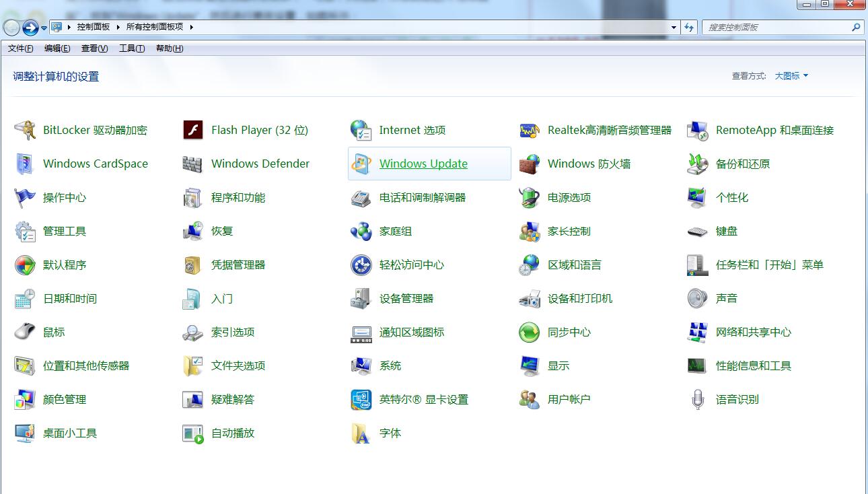868x494 pixels.
Task: Open the 家长控制 icon
Action: [530, 231]
